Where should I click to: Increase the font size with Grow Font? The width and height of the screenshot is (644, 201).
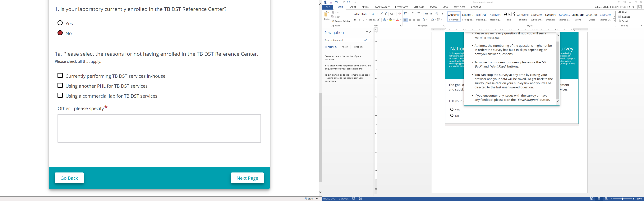382,14
